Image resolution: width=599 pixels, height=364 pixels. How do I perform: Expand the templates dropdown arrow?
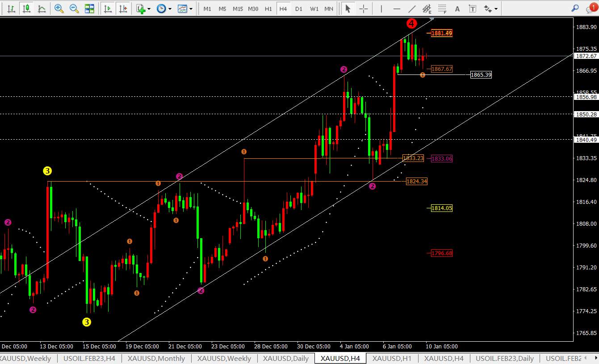[x=191, y=8]
